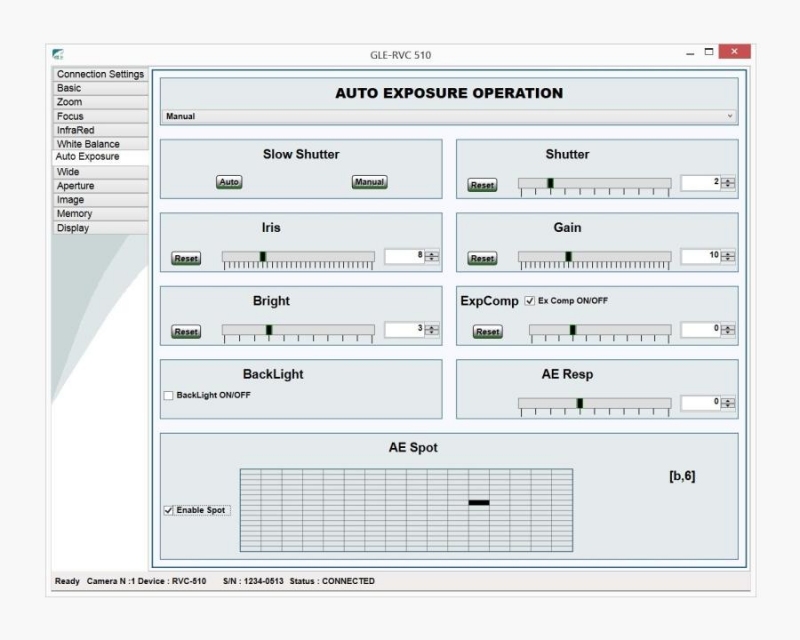
Task: Reset the ExpComp setting
Action: (487, 332)
